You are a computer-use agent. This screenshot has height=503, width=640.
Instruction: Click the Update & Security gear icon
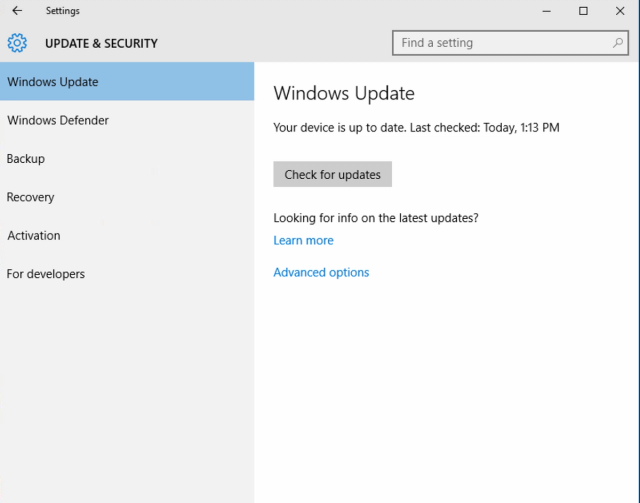(17, 43)
